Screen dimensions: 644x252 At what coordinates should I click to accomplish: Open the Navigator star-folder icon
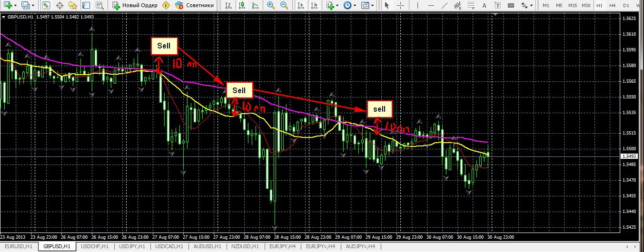pos(72,6)
